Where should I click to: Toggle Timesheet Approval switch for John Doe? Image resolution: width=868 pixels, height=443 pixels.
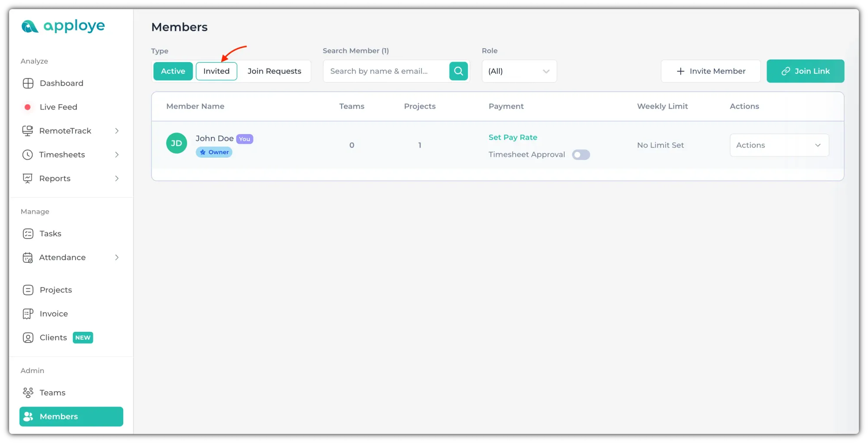click(581, 155)
